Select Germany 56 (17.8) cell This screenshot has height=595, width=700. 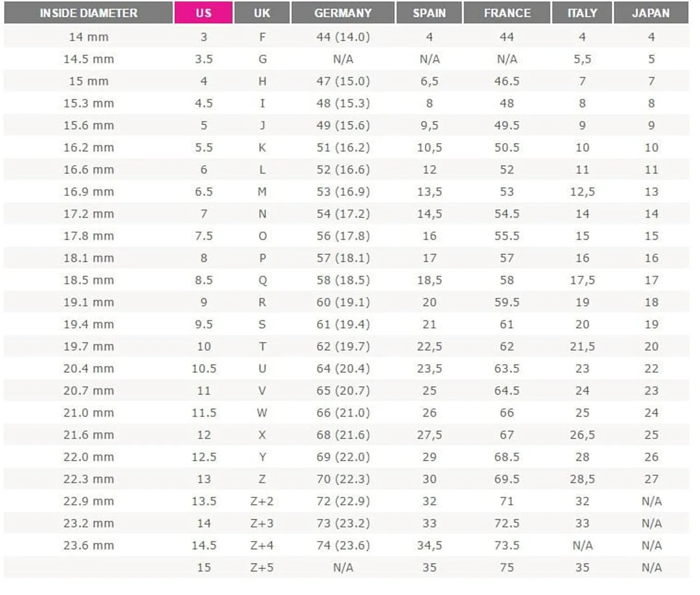tap(343, 236)
